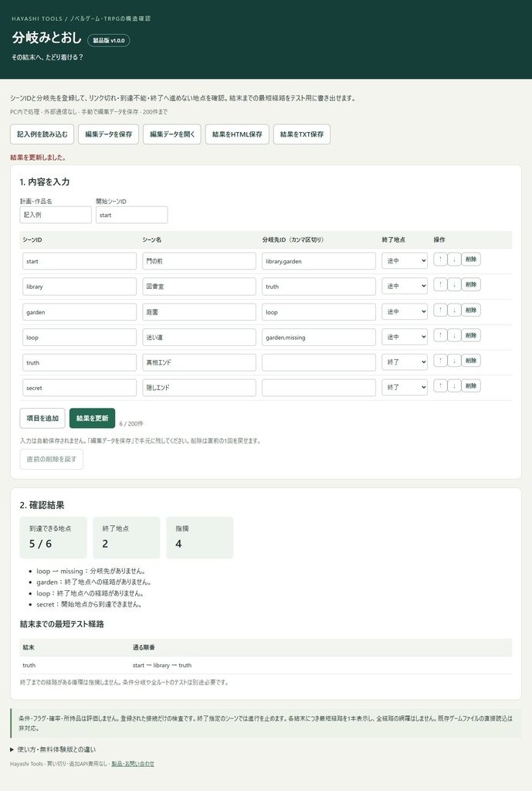
Task: Focus the 計画・作品名 input field
Action: coord(56,215)
